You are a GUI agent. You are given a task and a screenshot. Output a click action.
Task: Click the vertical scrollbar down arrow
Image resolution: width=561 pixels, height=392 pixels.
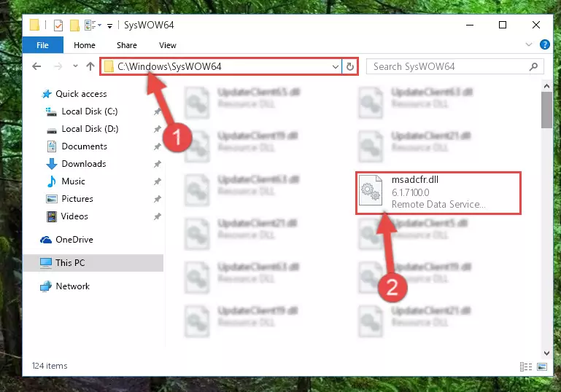pos(546,353)
